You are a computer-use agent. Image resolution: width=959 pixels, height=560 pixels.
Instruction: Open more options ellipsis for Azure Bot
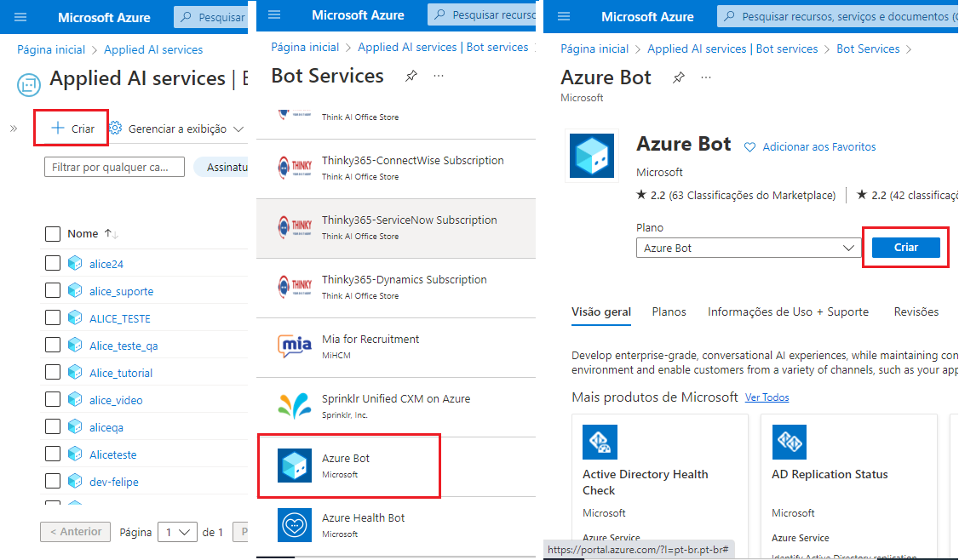[706, 77]
